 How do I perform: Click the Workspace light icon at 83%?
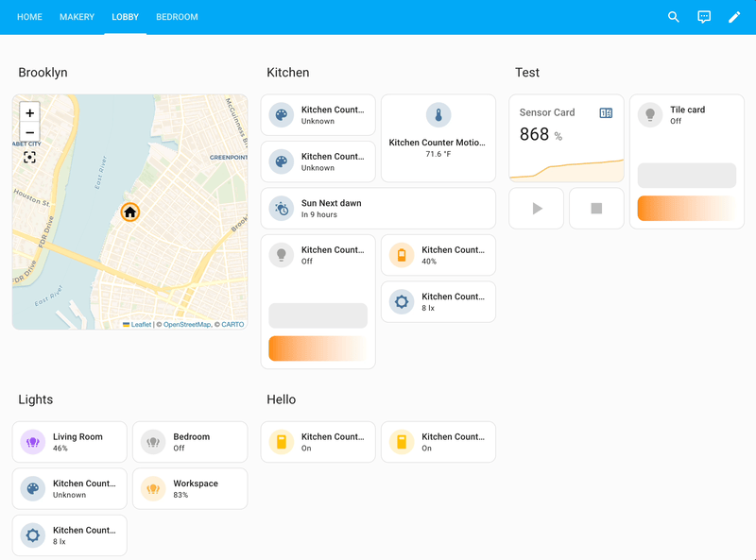[152, 488]
